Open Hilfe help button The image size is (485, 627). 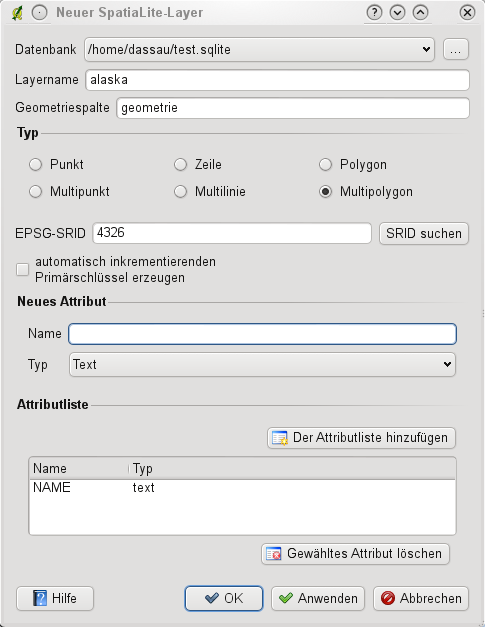[55, 599]
